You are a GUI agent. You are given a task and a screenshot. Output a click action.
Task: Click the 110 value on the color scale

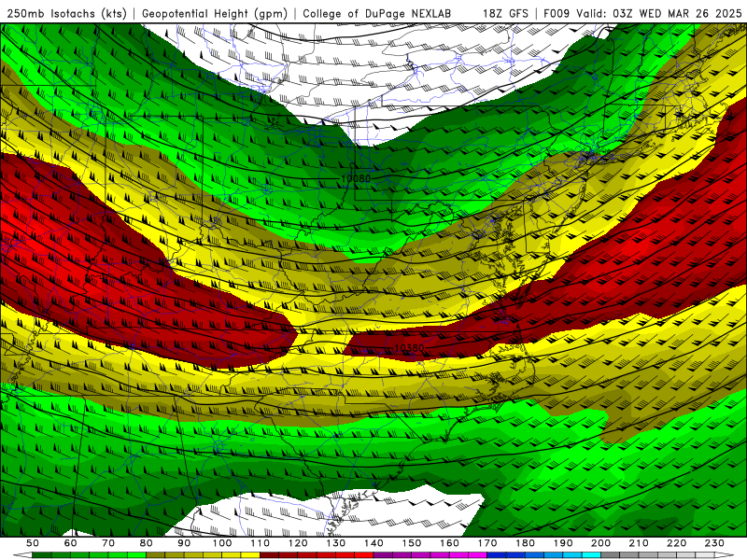[x=261, y=543]
